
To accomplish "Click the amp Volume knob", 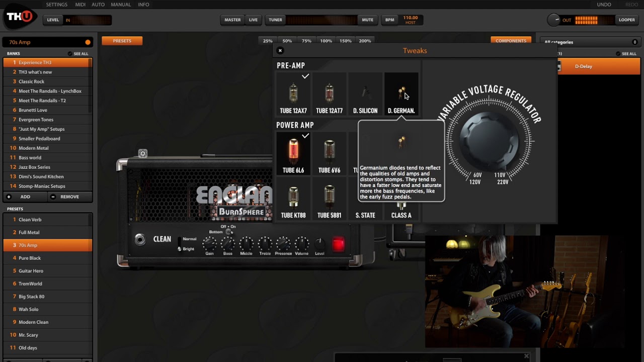I will pyautogui.click(x=302, y=244).
